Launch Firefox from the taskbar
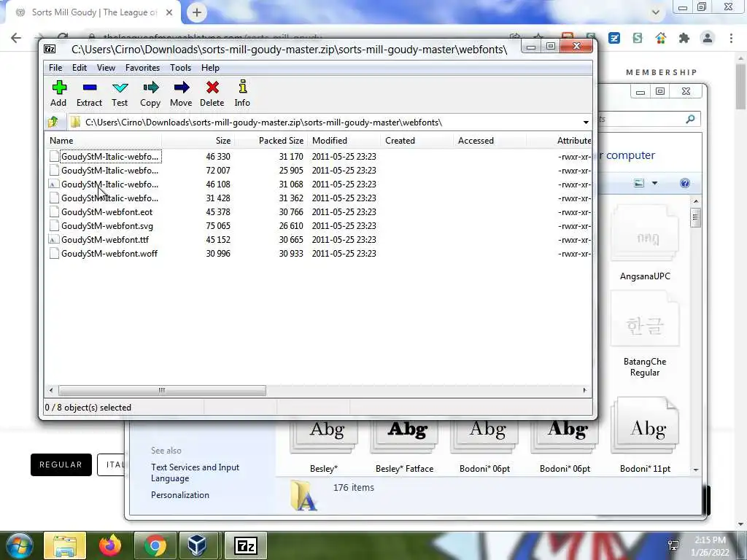 click(x=110, y=545)
